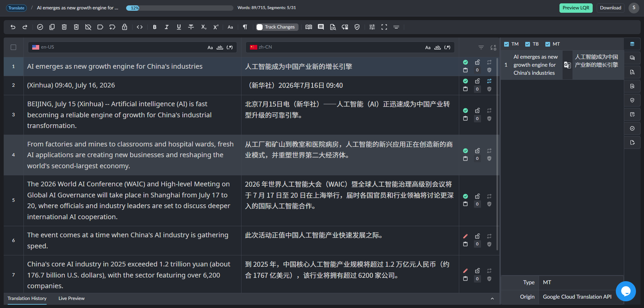Check the select-all segments checkbox
Viewport: 644px width, 308px height.
coord(13,47)
